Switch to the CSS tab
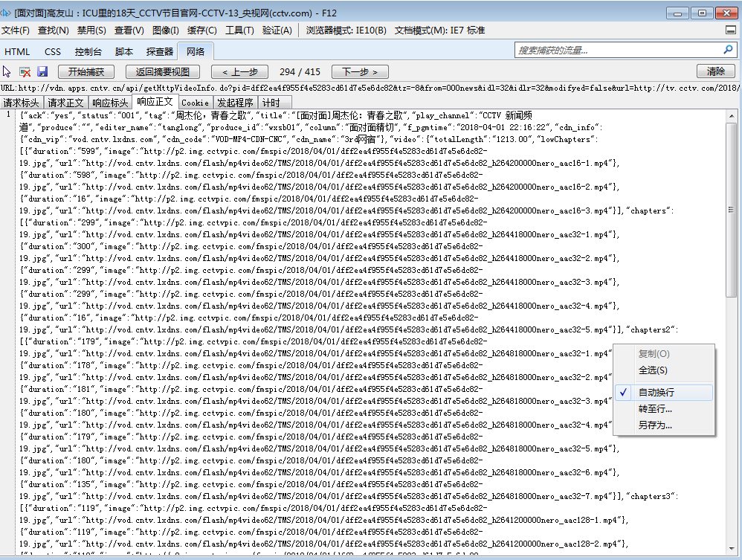 pos(53,51)
